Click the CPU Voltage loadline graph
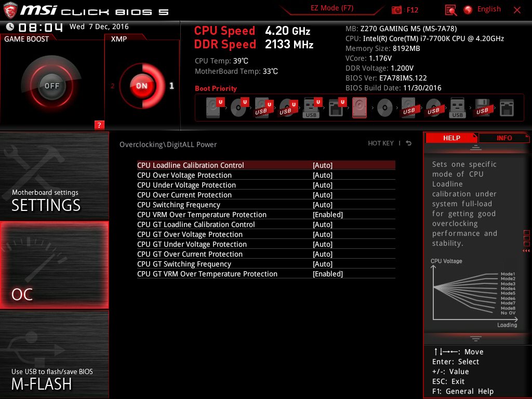Image resolution: width=532 pixels, height=399 pixels. pyautogui.click(x=474, y=293)
